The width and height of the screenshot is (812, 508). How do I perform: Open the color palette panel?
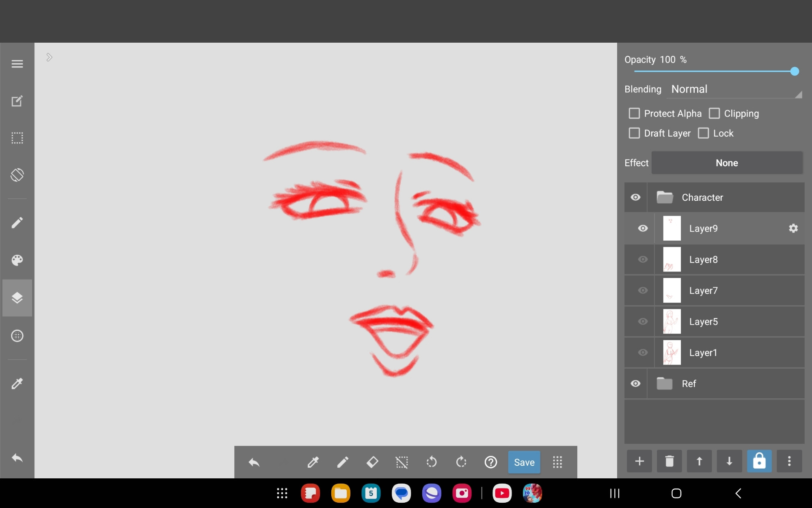coord(17,260)
